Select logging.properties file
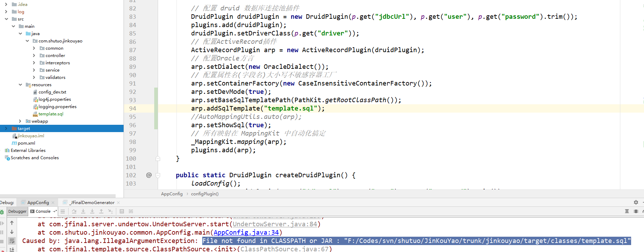 click(x=57, y=107)
